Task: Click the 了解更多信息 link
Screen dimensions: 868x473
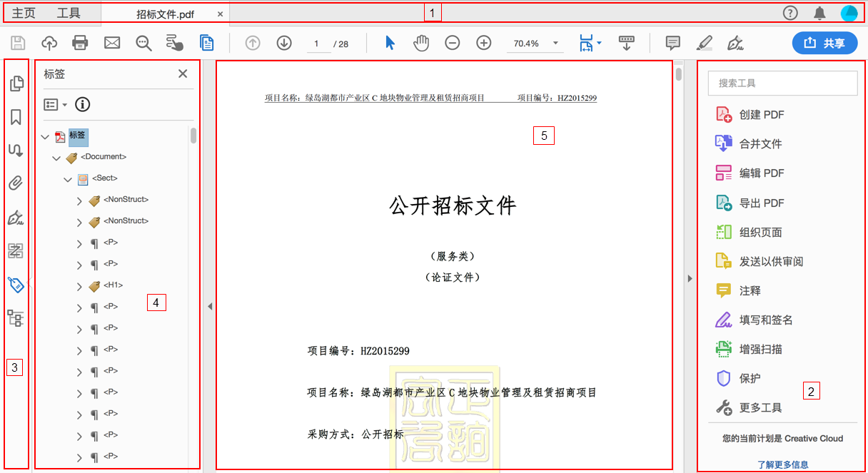Action: pyautogui.click(x=783, y=464)
